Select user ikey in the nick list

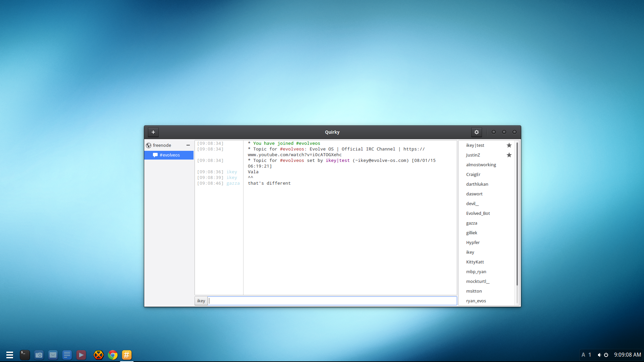pos(470,252)
